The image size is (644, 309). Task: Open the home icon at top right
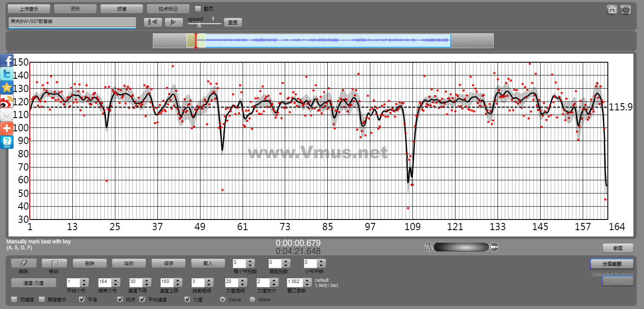[612, 9]
